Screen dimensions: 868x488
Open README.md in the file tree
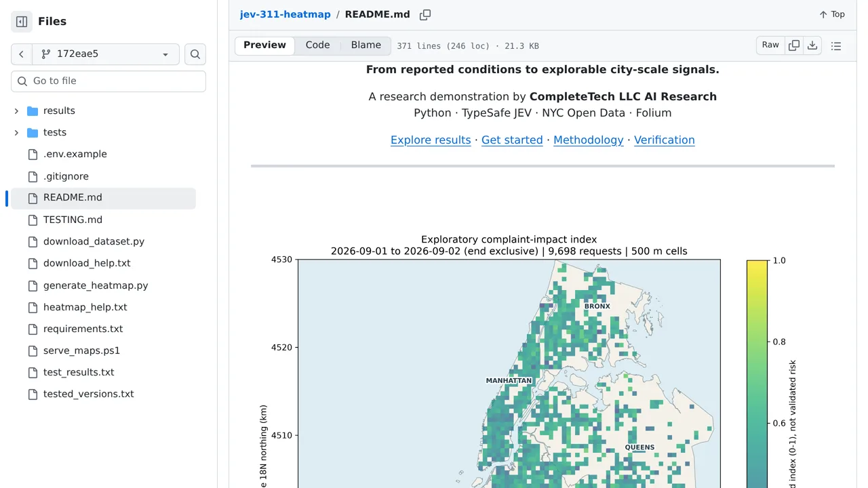pyautogui.click(x=103, y=198)
